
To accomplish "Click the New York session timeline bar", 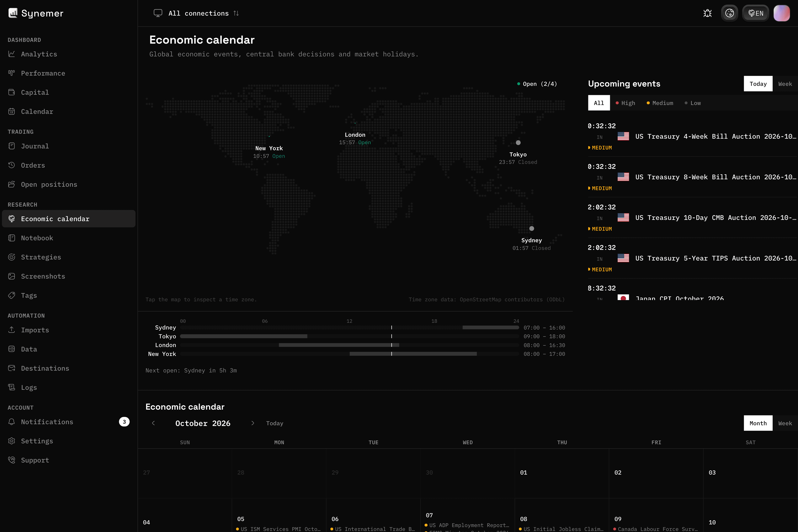I will click(x=413, y=354).
